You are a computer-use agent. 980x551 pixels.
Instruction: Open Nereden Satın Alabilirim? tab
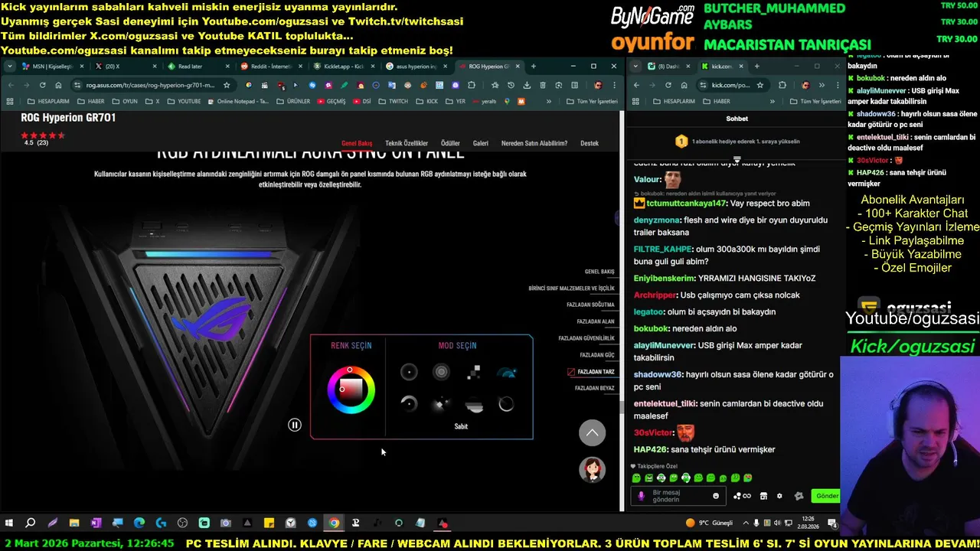pyautogui.click(x=534, y=143)
